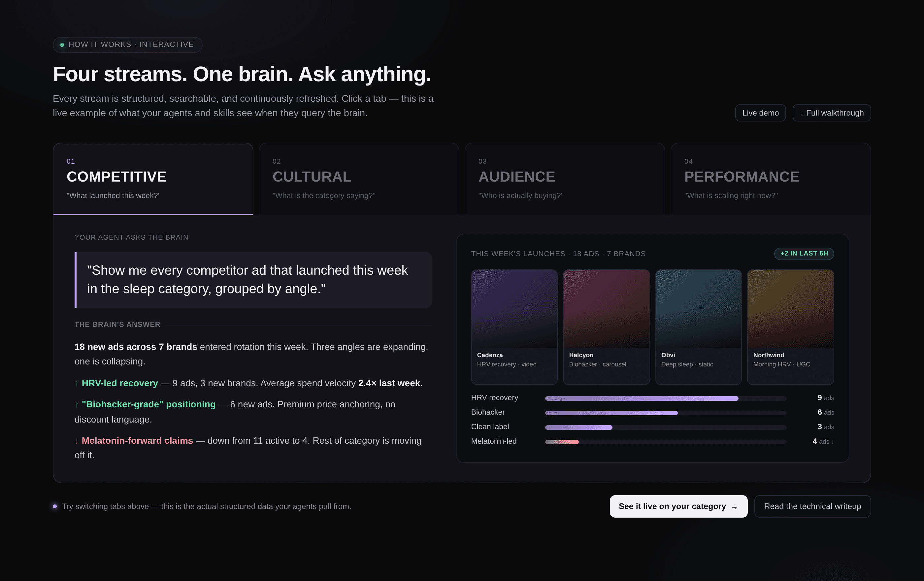924x581 pixels.
Task: Click the Live demo button
Action: pyautogui.click(x=760, y=113)
